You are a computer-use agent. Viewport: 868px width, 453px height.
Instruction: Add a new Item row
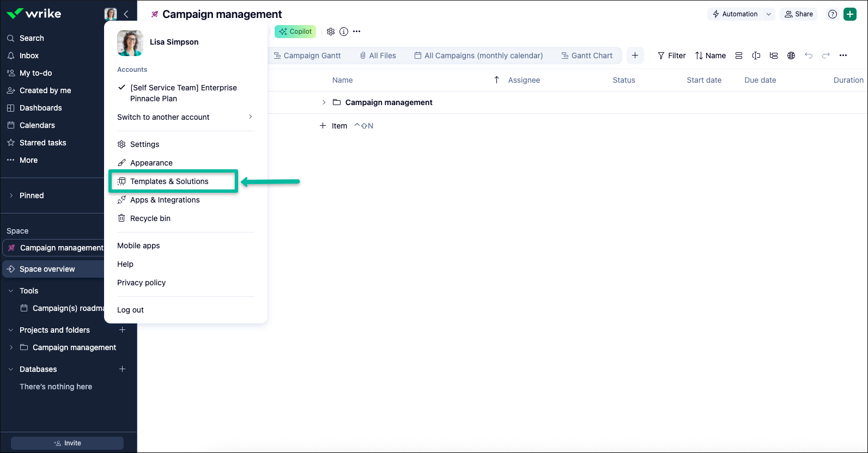pyautogui.click(x=333, y=126)
